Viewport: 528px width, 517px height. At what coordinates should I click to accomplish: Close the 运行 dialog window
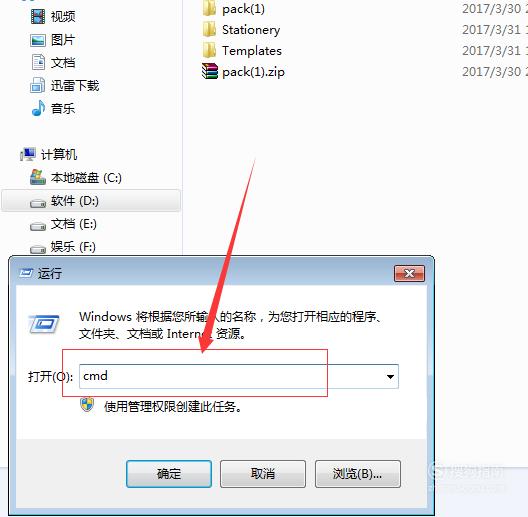409,273
